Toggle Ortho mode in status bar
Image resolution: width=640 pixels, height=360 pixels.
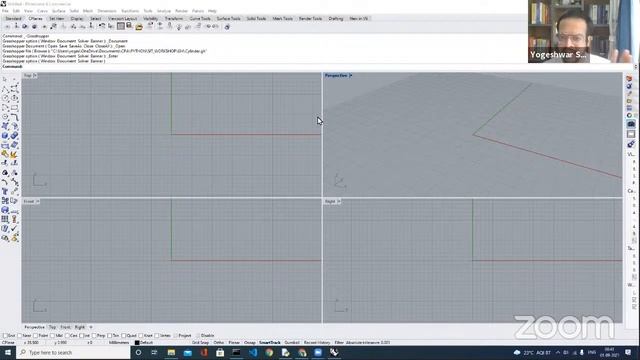pos(219,343)
